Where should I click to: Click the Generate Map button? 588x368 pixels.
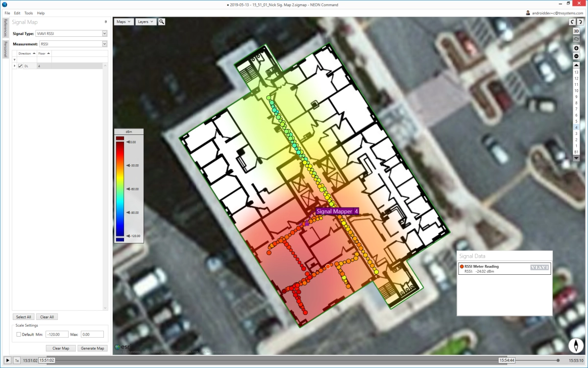[x=93, y=348]
